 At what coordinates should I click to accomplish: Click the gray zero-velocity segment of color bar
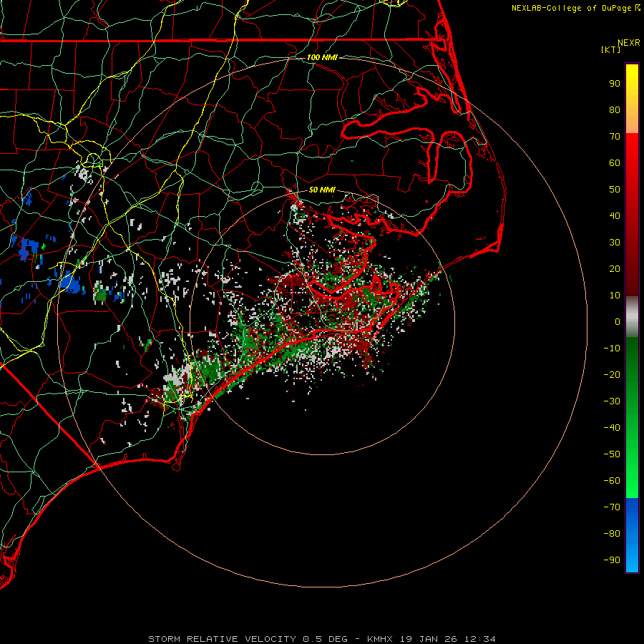click(x=632, y=317)
